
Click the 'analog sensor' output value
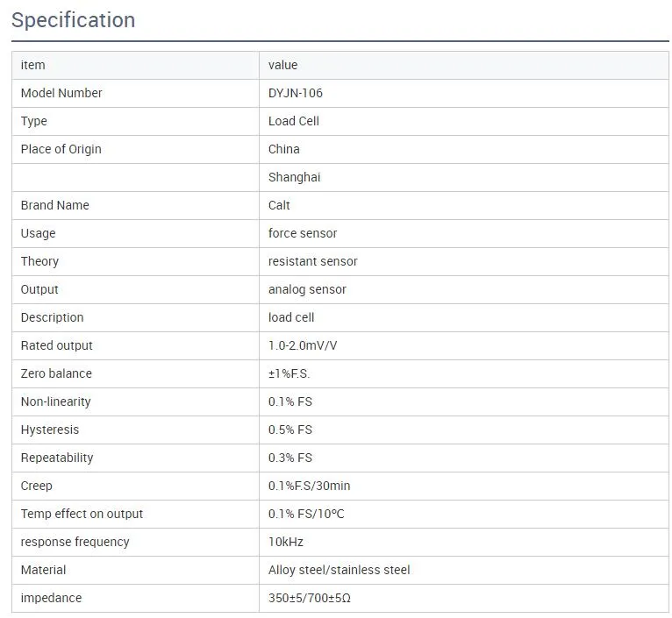coord(307,289)
